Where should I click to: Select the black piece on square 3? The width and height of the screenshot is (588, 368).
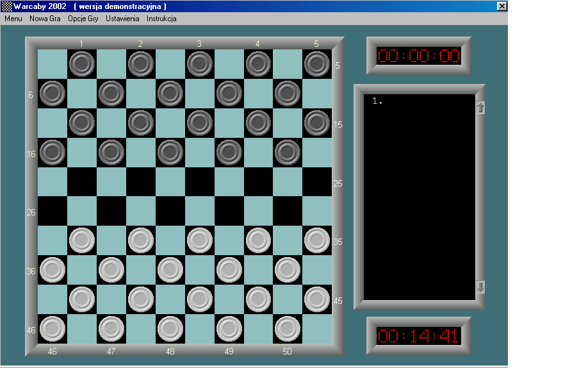pos(199,64)
